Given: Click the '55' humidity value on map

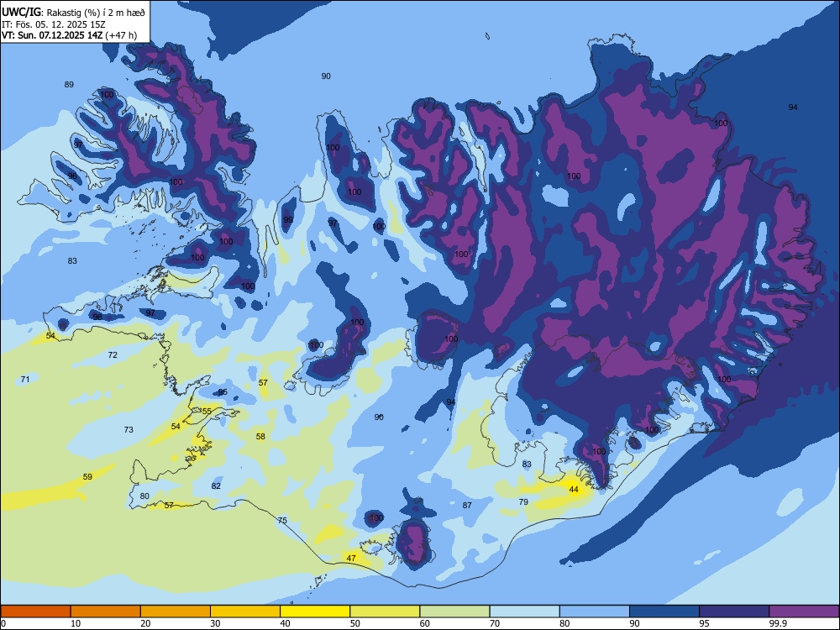Looking at the screenshot, I should click(207, 411).
